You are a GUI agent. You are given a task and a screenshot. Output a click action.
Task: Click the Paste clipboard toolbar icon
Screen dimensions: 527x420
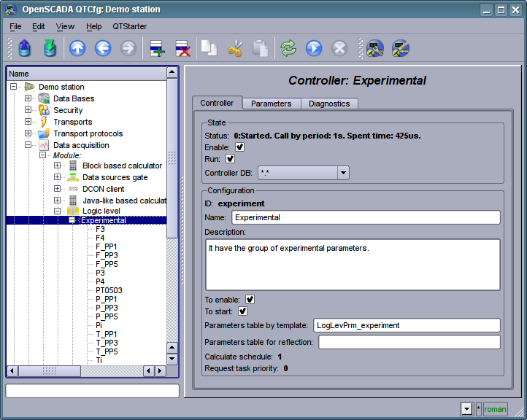pyautogui.click(x=261, y=48)
